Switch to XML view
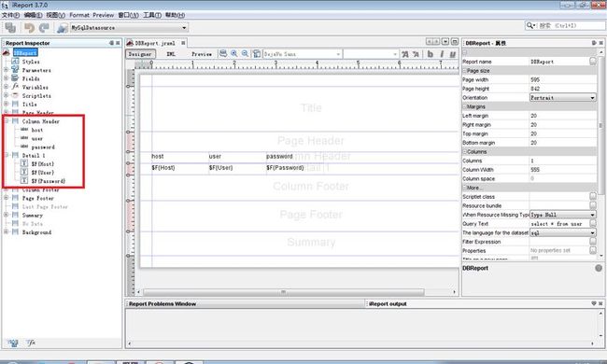 point(171,54)
